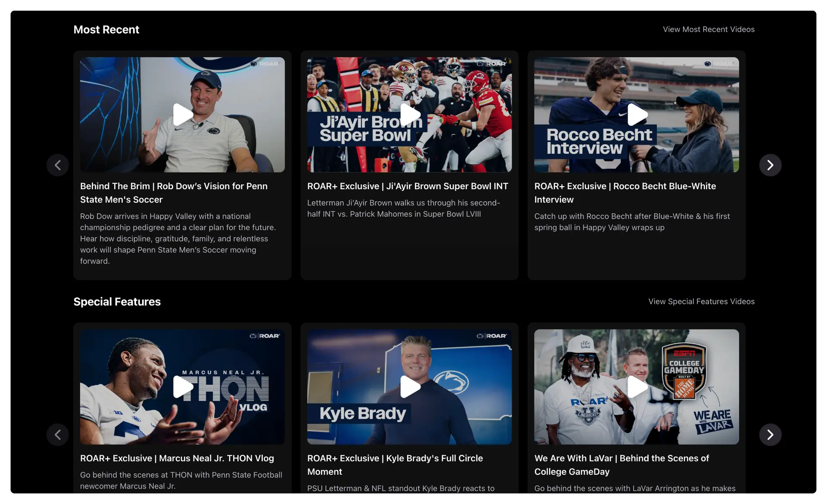Go to previous Most Recent videos with left arrow
This screenshot has height=504, width=827.
(58, 165)
